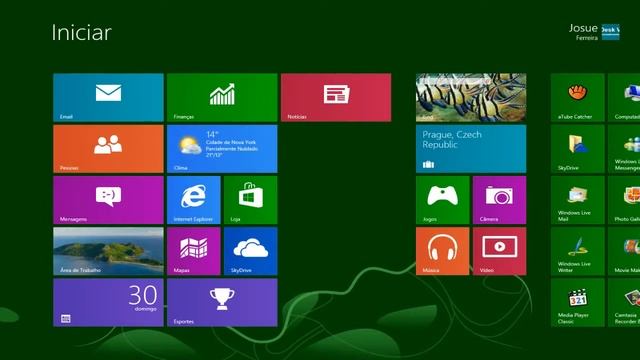Open the Clima weather tile
640x360 pixels.
222,149
